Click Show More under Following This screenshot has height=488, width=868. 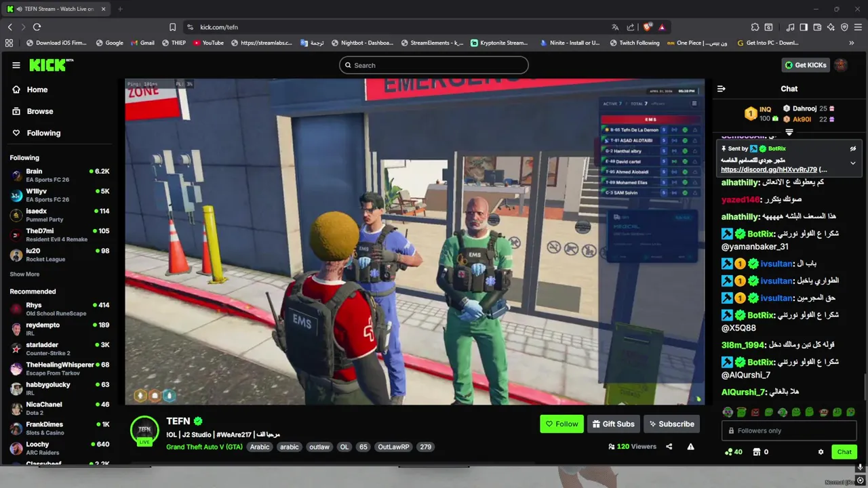pyautogui.click(x=24, y=274)
